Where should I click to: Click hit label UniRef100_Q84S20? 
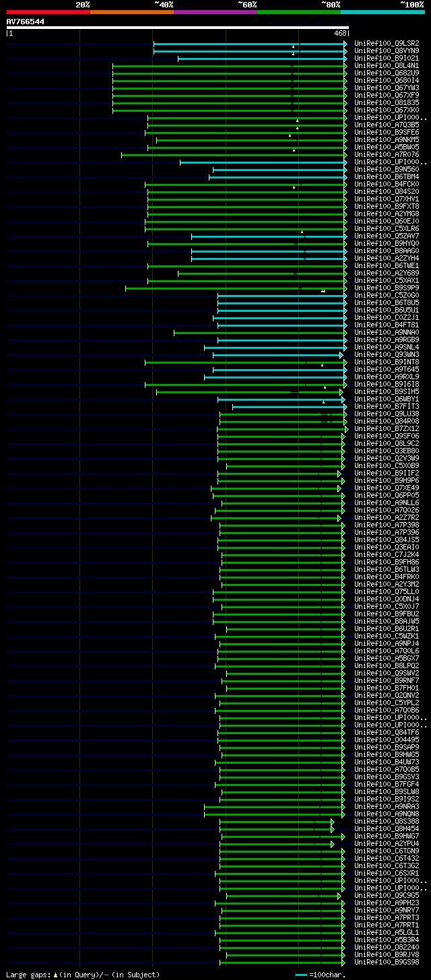point(387,191)
